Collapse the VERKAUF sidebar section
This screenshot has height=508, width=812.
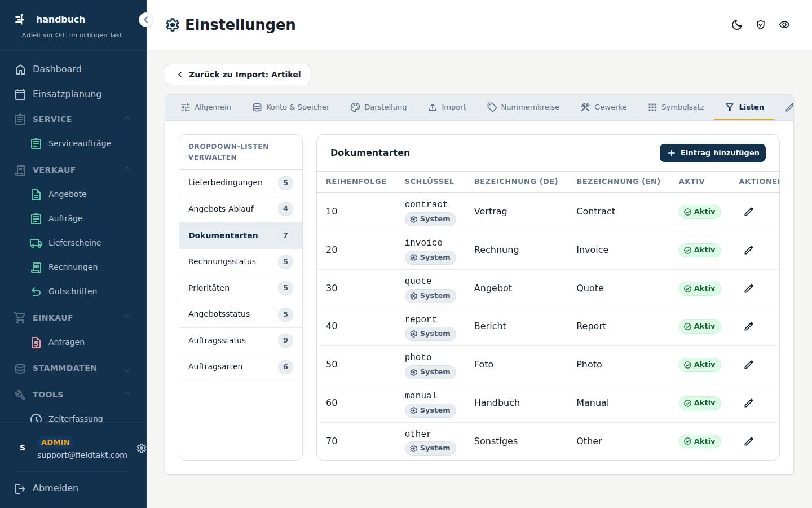(73, 170)
